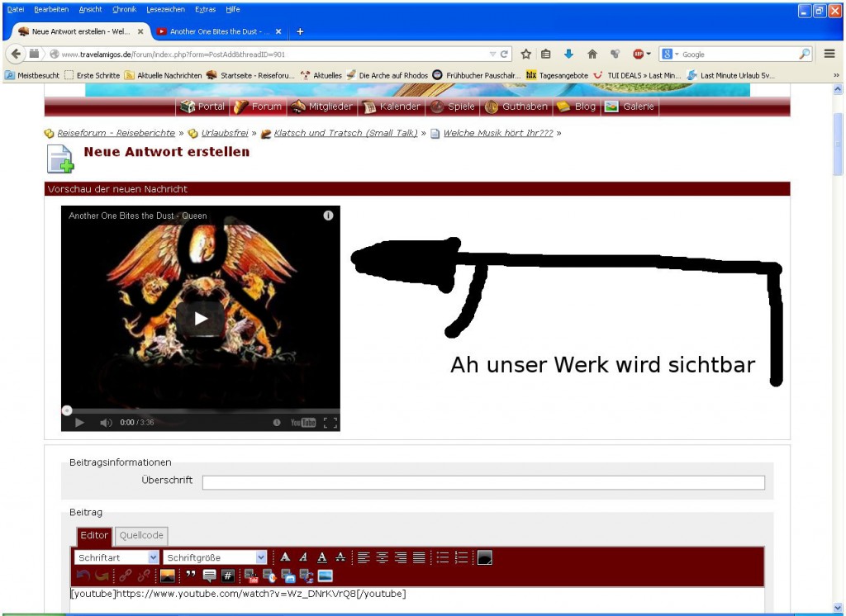This screenshot has height=616, width=846.
Task: Click the italic text icon in editor
Action: pos(304,557)
